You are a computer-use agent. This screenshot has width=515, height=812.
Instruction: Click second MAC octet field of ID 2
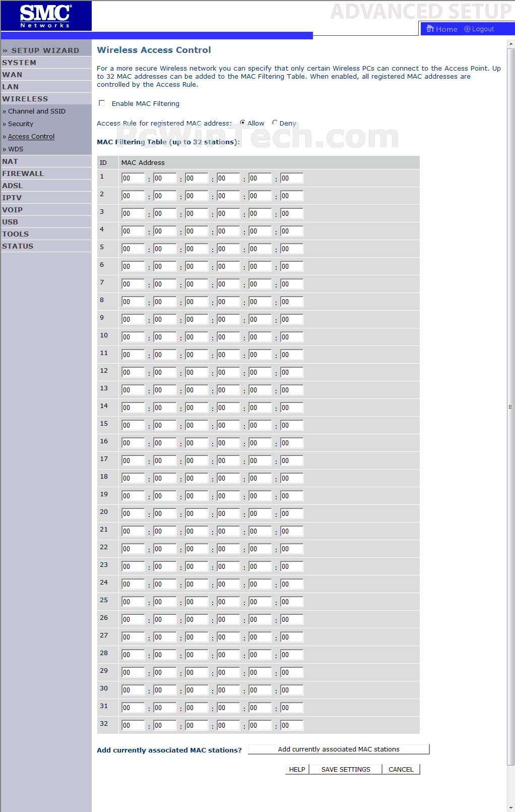(x=165, y=196)
